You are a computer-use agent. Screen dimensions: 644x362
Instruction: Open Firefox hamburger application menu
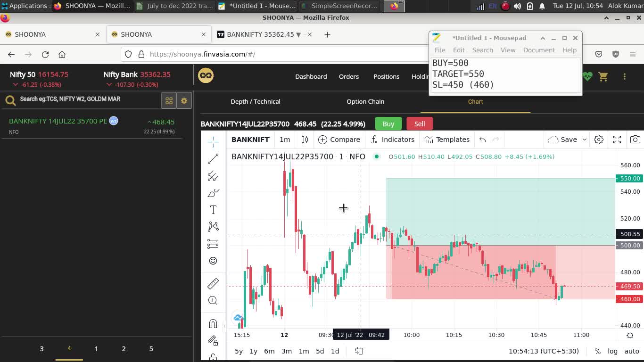point(633,54)
